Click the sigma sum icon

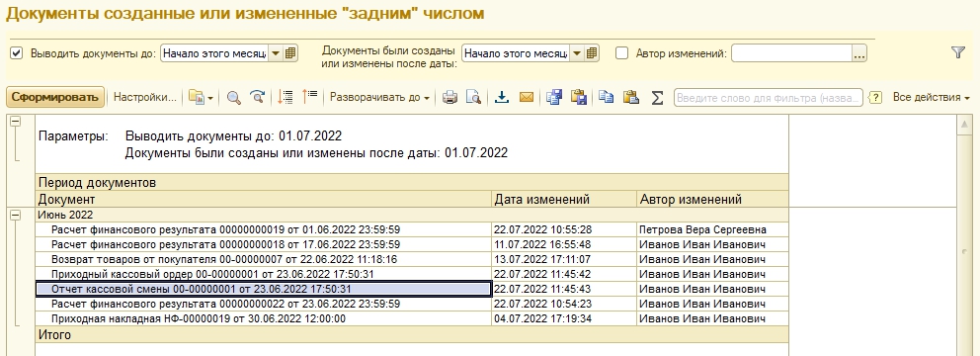pyautogui.click(x=657, y=98)
